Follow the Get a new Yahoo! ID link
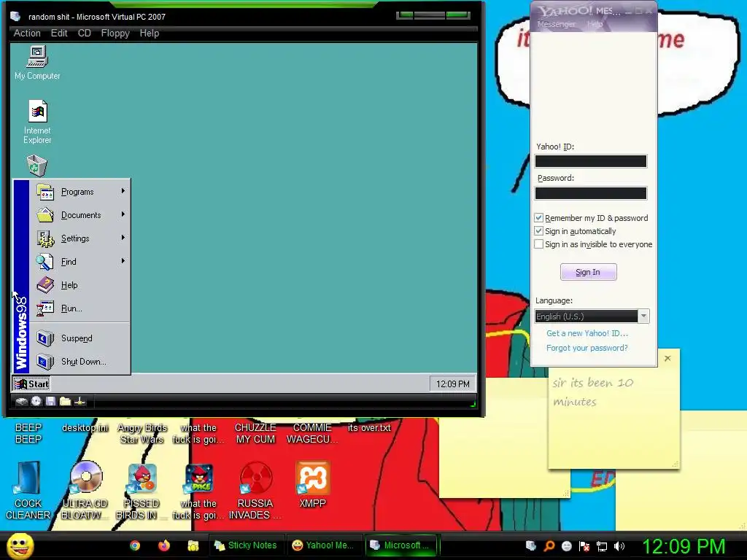The image size is (747, 560). [587, 333]
